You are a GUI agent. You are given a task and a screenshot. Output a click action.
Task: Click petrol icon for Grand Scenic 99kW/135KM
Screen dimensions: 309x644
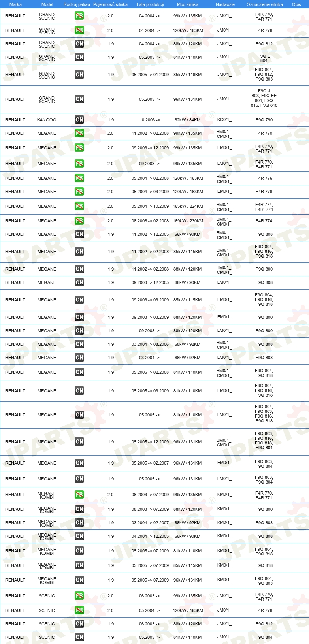(79, 16)
